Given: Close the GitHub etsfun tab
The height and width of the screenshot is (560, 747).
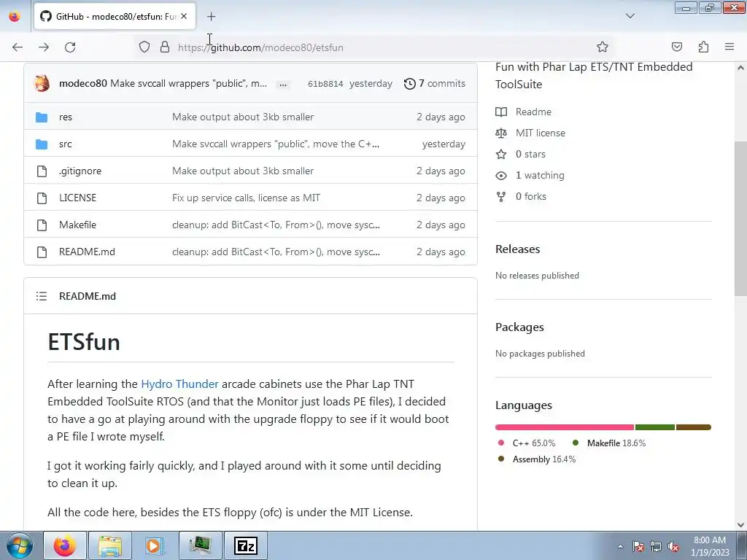Looking at the screenshot, I should click(x=184, y=16).
